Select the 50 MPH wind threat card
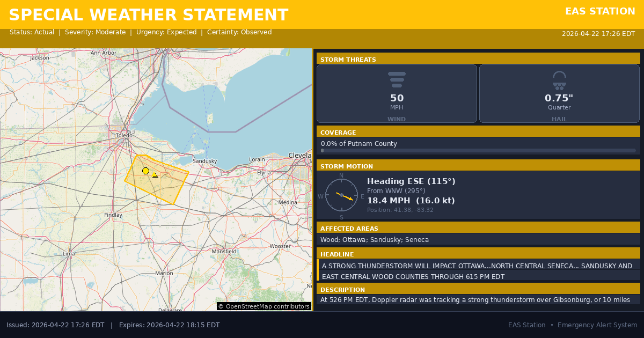 tap(397, 94)
